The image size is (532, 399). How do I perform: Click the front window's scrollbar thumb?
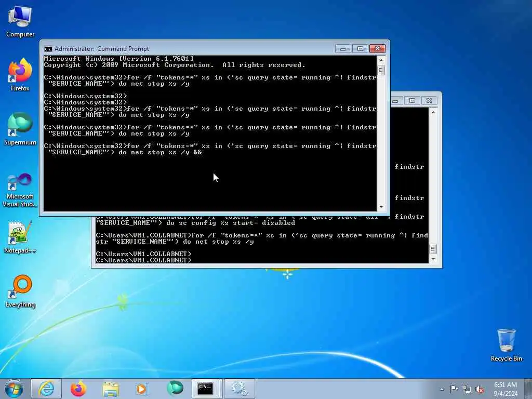pyautogui.click(x=381, y=70)
